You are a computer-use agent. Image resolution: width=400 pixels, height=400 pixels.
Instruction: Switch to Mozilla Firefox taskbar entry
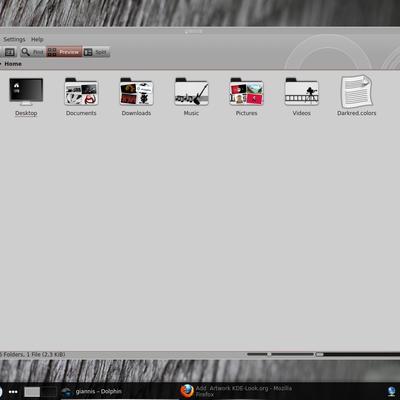(237, 391)
